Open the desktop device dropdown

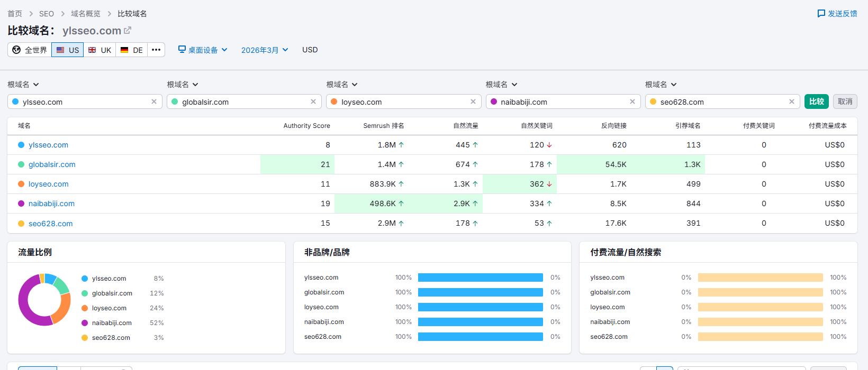click(x=203, y=50)
